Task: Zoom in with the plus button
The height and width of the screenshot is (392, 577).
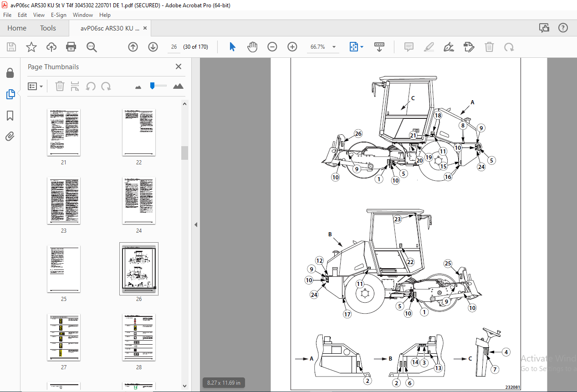Action: [x=292, y=47]
